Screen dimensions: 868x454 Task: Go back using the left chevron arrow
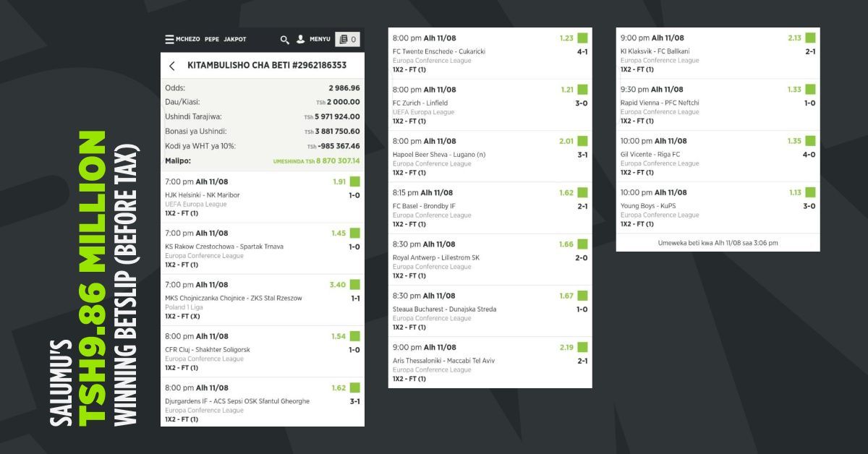(172, 66)
